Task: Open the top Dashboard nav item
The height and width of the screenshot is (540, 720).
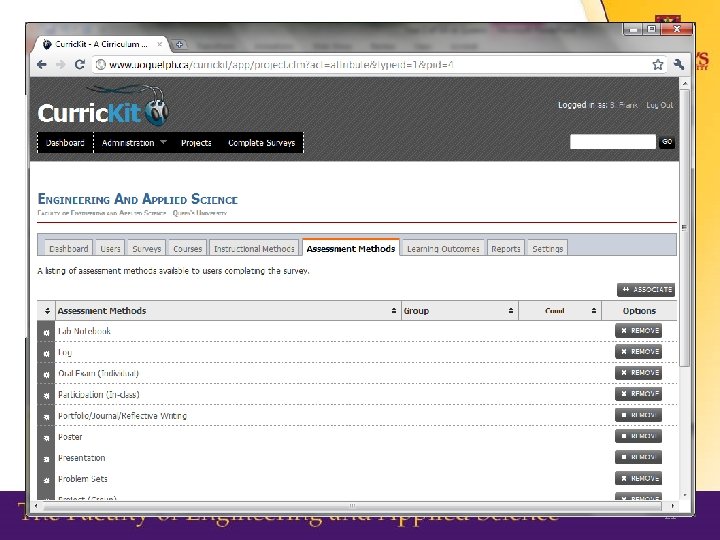Action: [x=65, y=143]
